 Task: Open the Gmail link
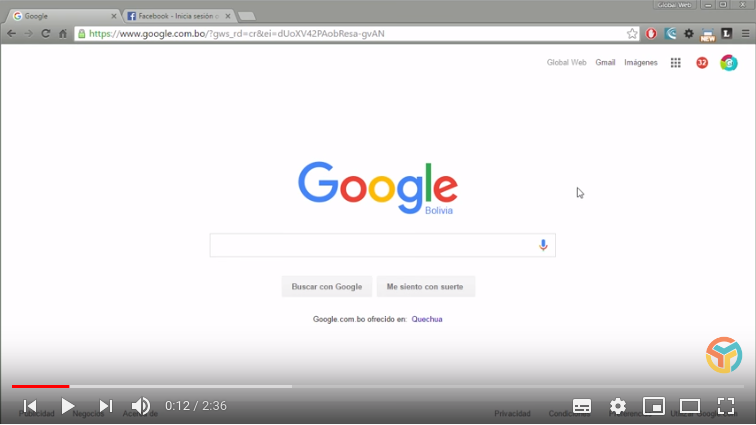click(x=605, y=62)
